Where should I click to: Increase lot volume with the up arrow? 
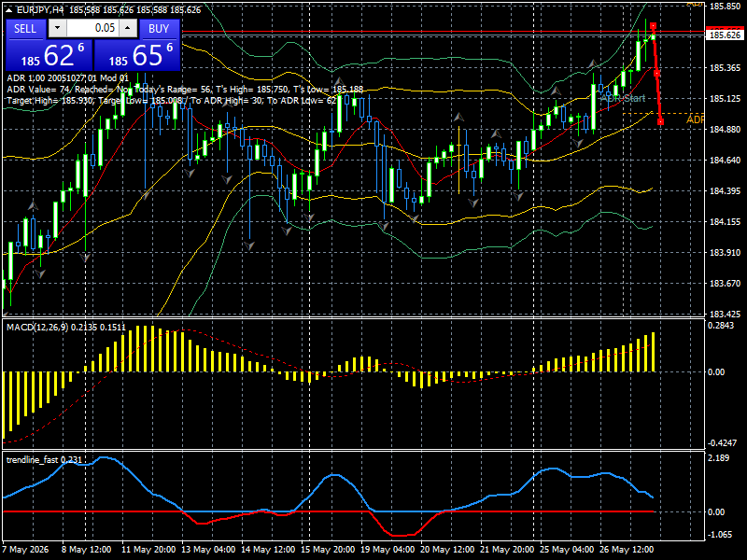pyautogui.click(x=128, y=29)
